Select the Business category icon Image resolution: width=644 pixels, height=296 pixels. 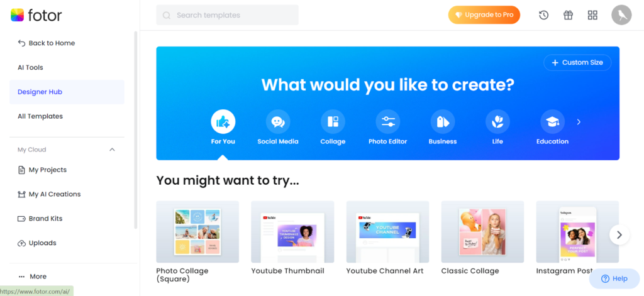443,122
